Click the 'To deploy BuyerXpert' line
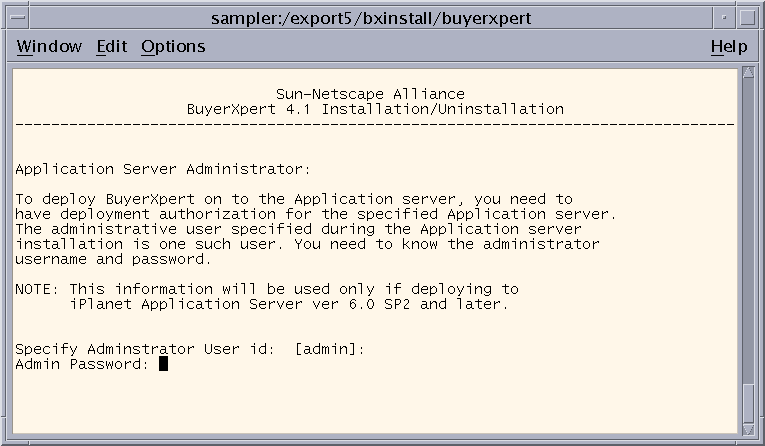This screenshot has height=446, width=765. tap(294, 199)
